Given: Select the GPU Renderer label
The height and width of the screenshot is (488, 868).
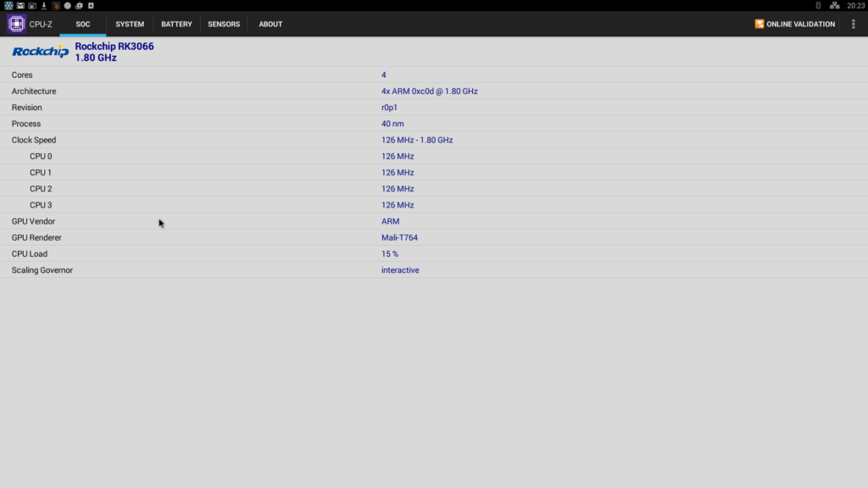Looking at the screenshot, I should click(x=36, y=237).
